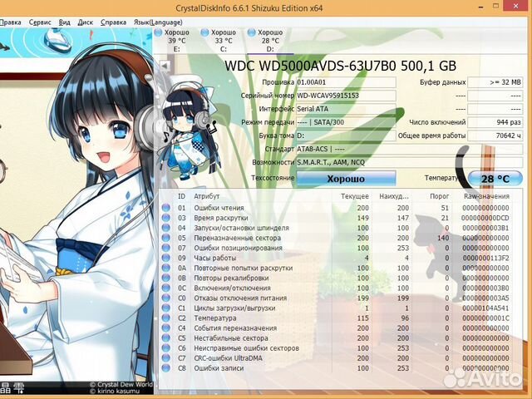Screen dimensions: 532x399
Task: Click the Интерфейс field Serial ATA
Action: tap(346, 109)
